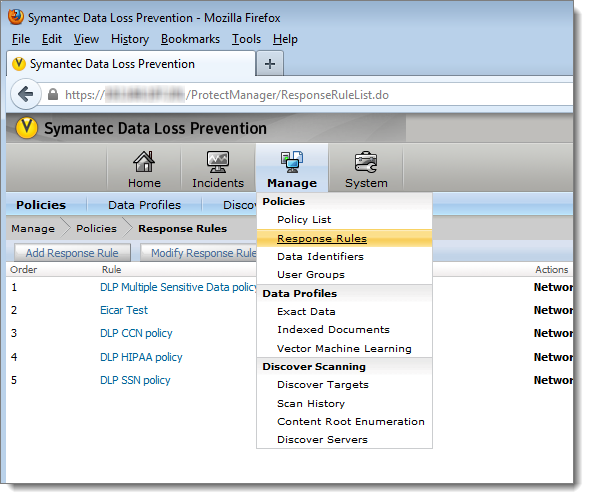
Task: Open the Edit menu
Action: (52, 39)
